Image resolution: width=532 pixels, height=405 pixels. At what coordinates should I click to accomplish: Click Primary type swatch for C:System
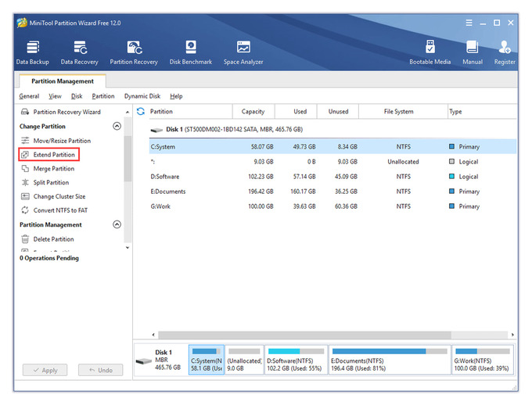pyautogui.click(x=451, y=146)
